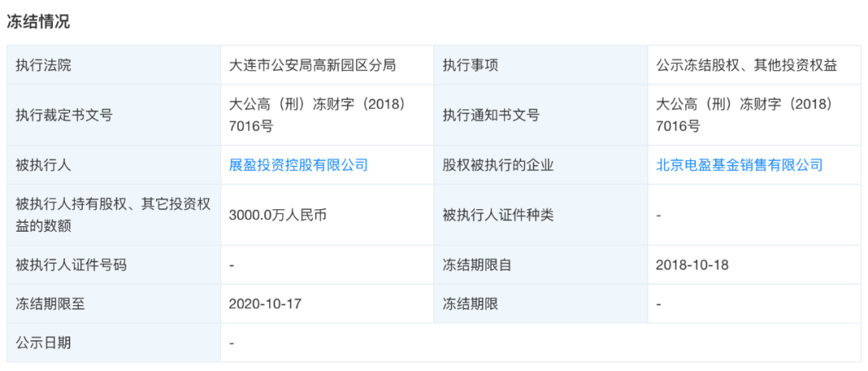Click the 冻结情况 section heading
Viewport: 868px width, 371px height.
[x=38, y=22]
